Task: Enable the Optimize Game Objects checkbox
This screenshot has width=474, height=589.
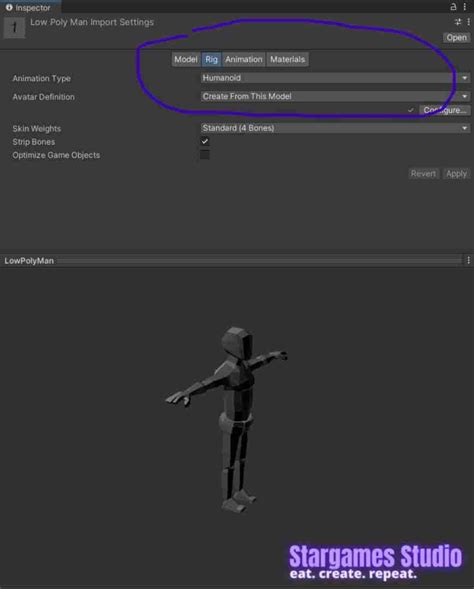Action: [x=205, y=154]
